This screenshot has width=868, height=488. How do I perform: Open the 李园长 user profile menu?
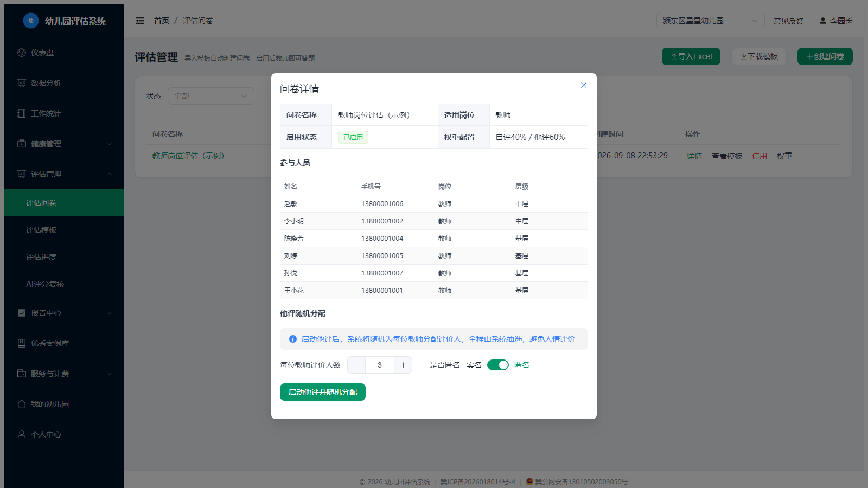pos(836,21)
